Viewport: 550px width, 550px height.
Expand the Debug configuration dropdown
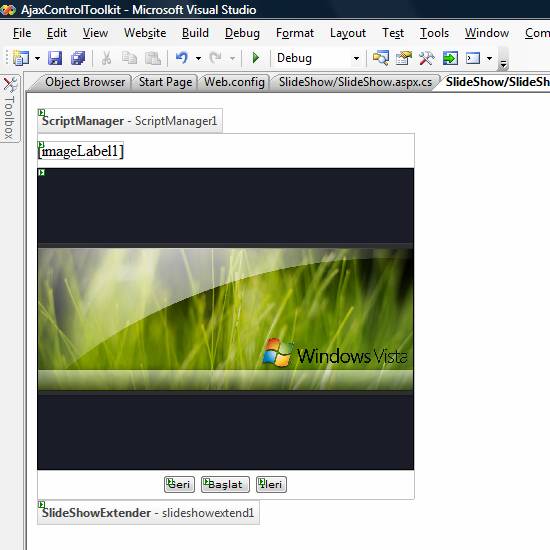pyautogui.click(x=356, y=58)
